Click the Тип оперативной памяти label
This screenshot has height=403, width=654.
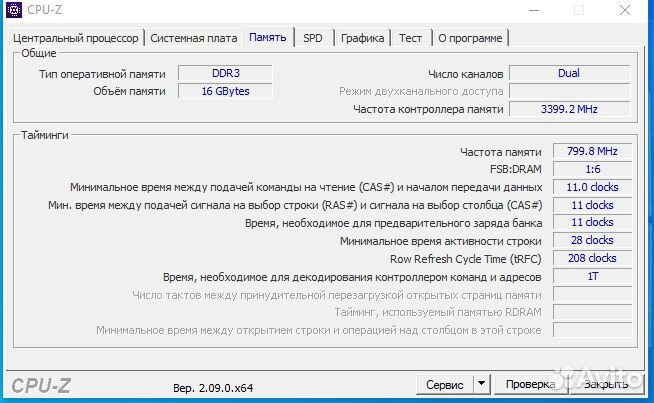click(x=102, y=74)
